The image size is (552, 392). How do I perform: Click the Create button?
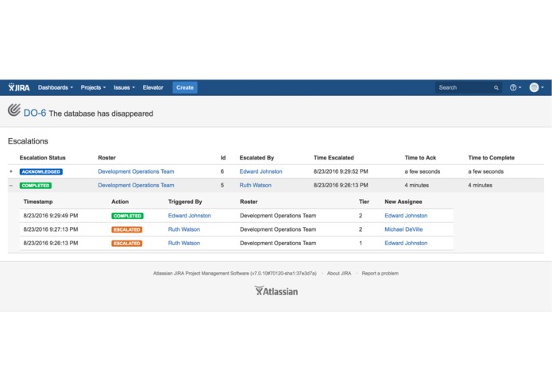(185, 87)
